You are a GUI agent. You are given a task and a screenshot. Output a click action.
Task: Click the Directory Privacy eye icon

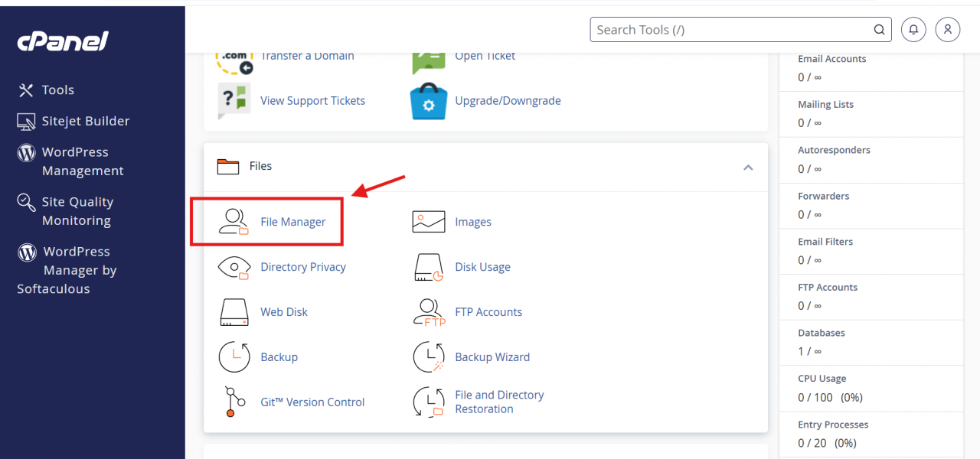[234, 267]
